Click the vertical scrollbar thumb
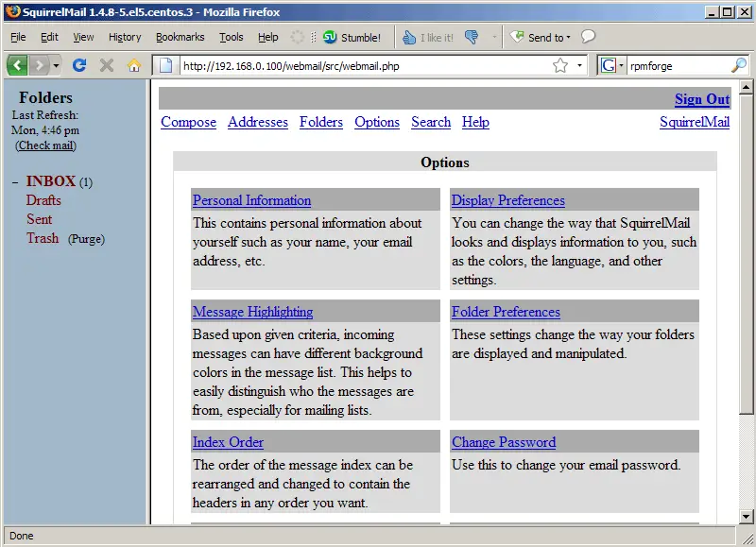The image size is (756, 547). click(x=746, y=253)
